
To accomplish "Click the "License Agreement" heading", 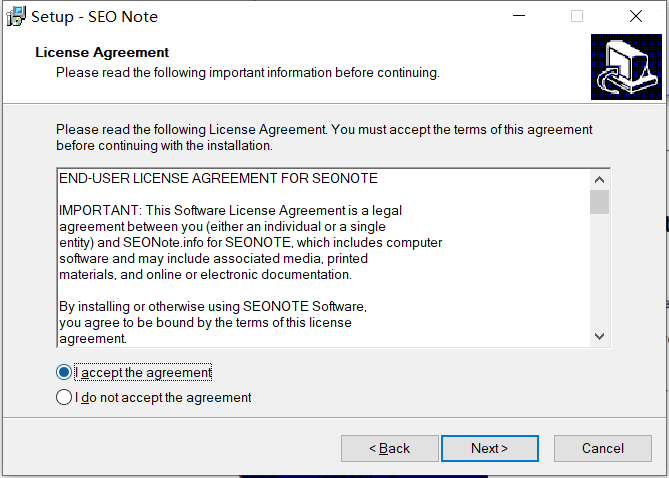I will (x=102, y=52).
